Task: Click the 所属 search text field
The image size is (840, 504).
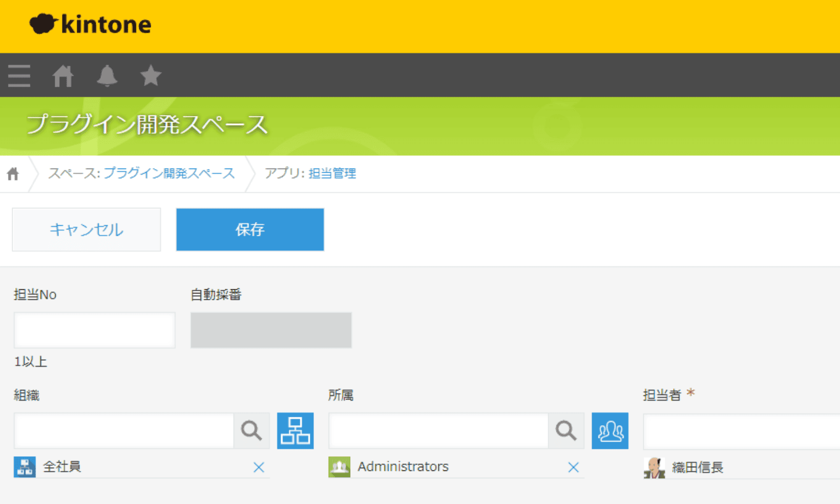Action: (x=438, y=431)
